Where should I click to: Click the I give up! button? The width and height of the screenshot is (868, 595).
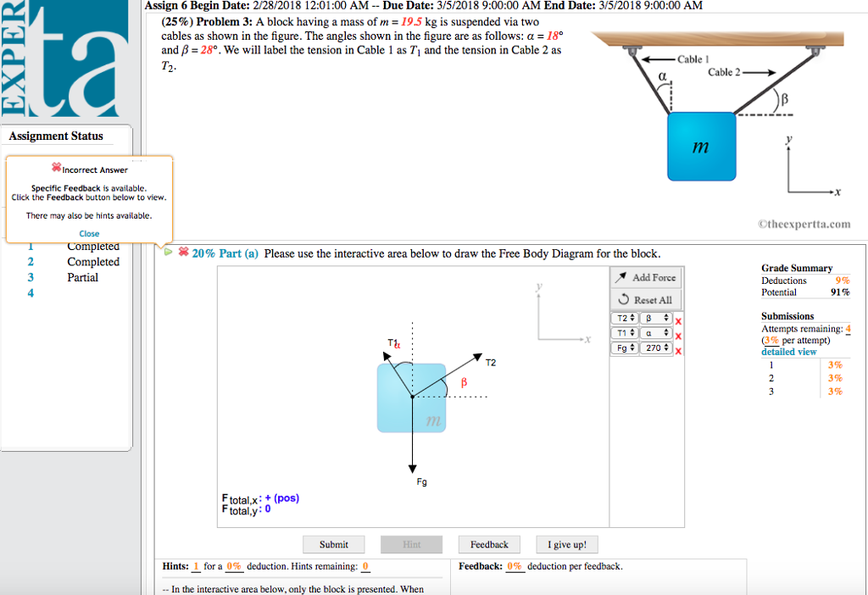(x=566, y=544)
